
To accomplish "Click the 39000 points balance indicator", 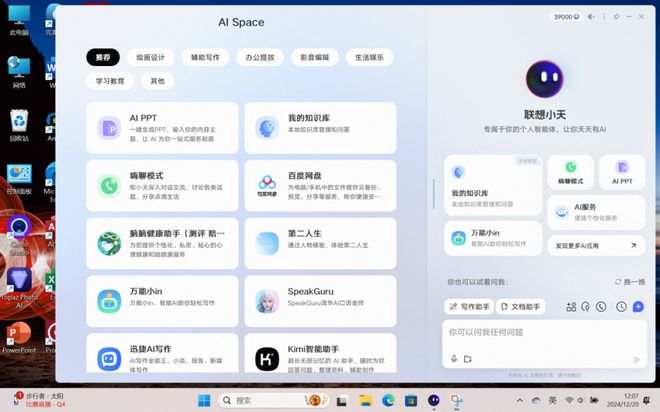I will coord(566,17).
